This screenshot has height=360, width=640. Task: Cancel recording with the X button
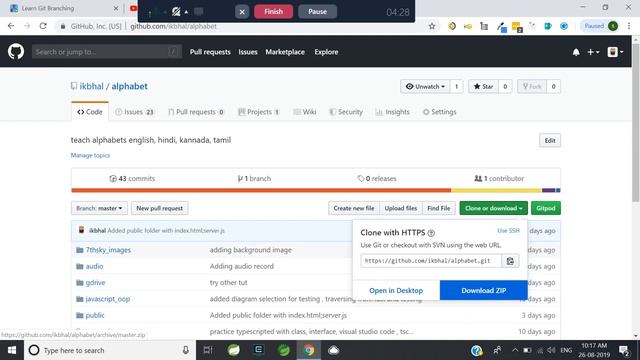242,12
